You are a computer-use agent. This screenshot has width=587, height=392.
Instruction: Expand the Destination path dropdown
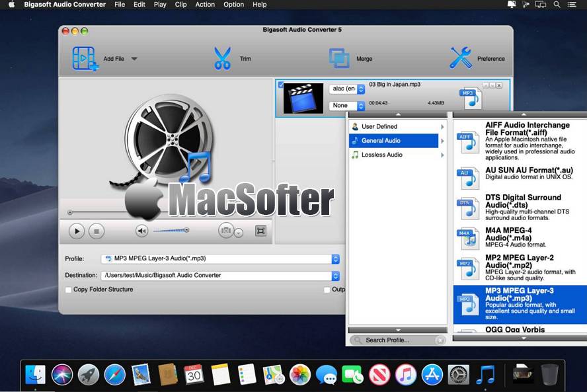pyautogui.click(x=335, y=276)
